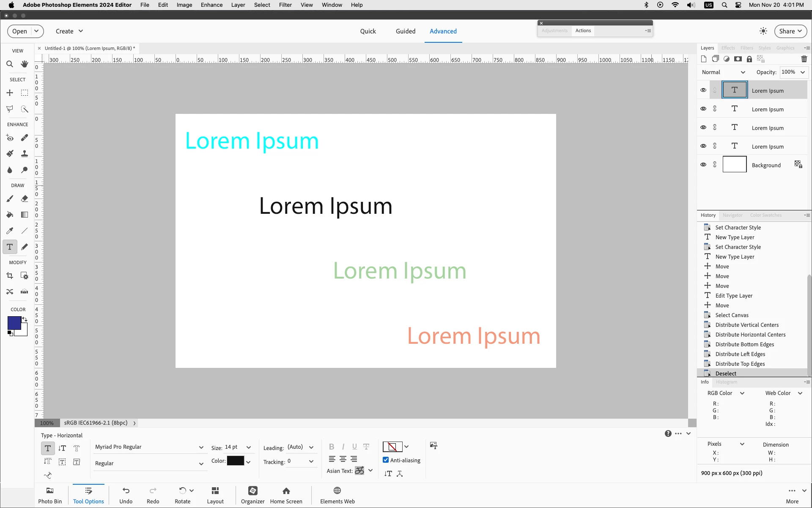Click the Share button
Screen dimensions: 812x508
point(790,31)
